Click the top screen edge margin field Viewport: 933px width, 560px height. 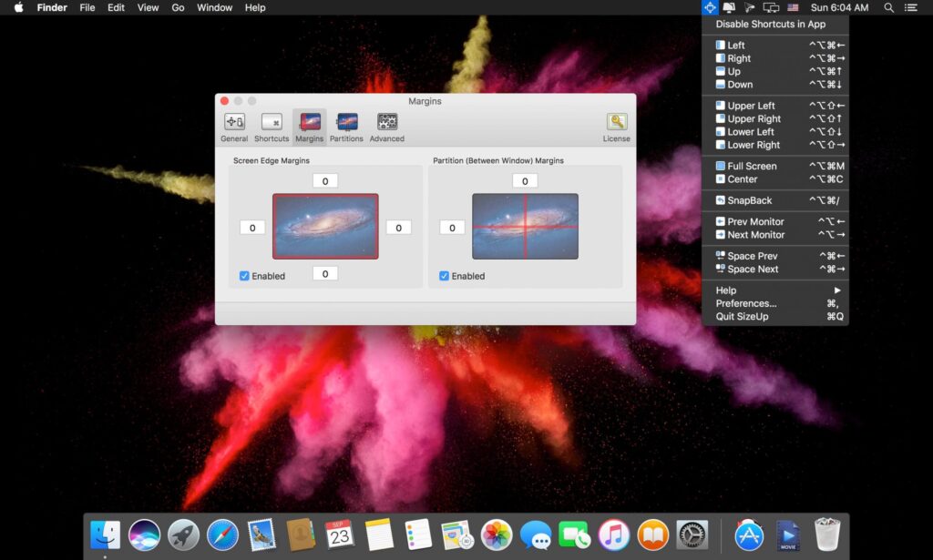pyautogui.click(x=325, y=181)
